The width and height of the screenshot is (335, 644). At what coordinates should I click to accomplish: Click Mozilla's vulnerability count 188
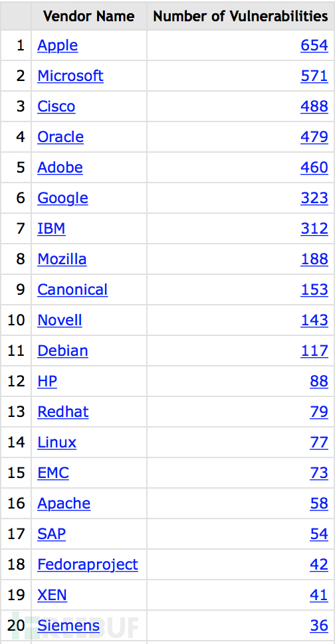[x=314, y=259]
